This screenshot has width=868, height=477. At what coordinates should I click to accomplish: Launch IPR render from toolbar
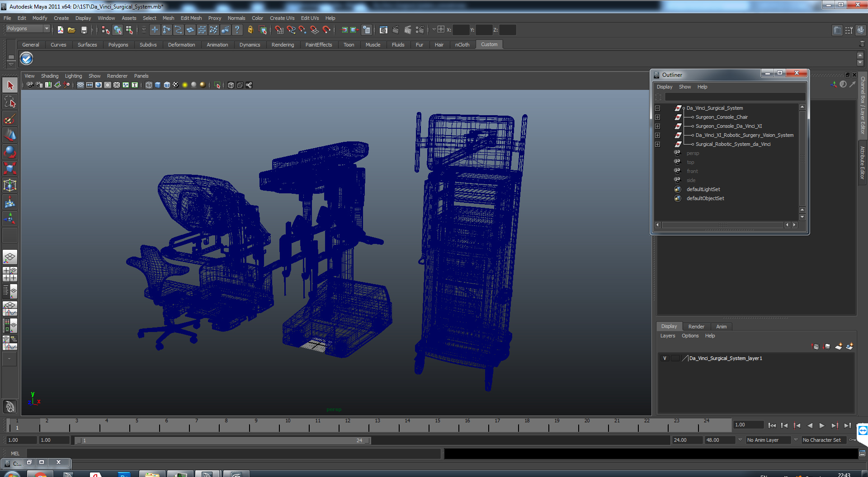pyautogui.click(x=408, y=30)
